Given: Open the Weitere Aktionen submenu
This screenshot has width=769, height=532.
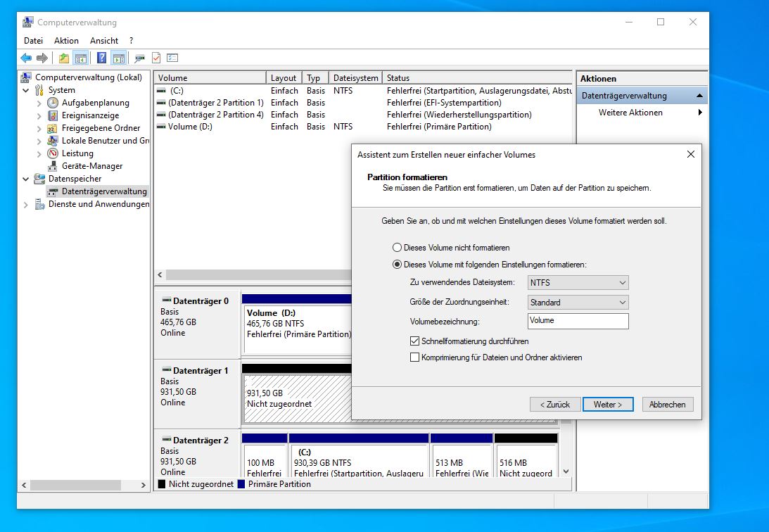Looking at the screenshot, I should click(x=642, y=113).
